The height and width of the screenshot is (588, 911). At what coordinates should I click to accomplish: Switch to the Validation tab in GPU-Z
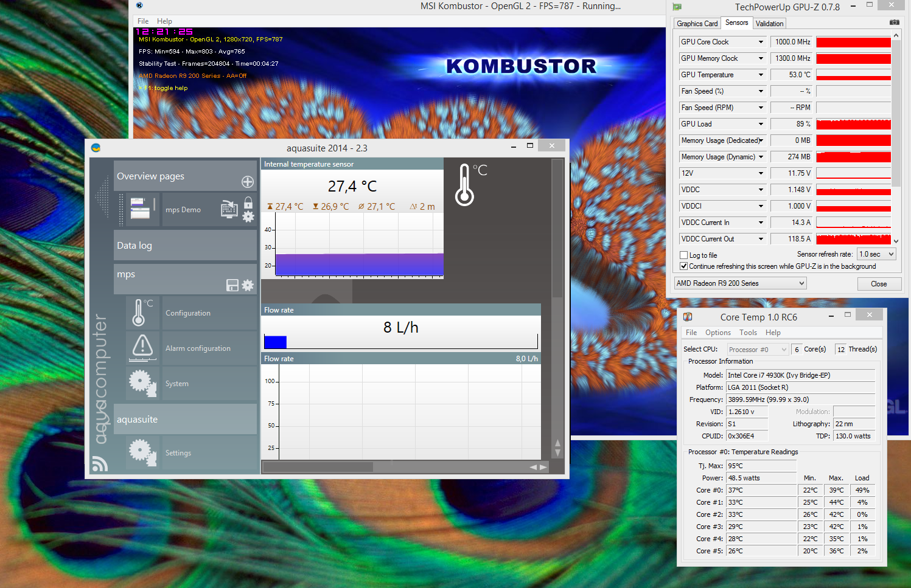pos(770,24)
